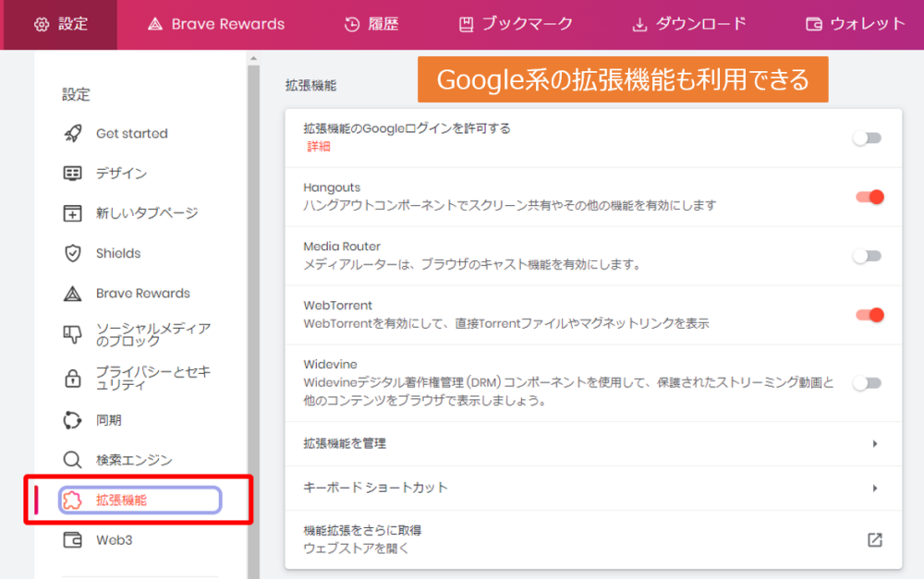The image size is (924, 579).
Task: Click the 拡張機能 section heading text
Action: click(310, 86)
